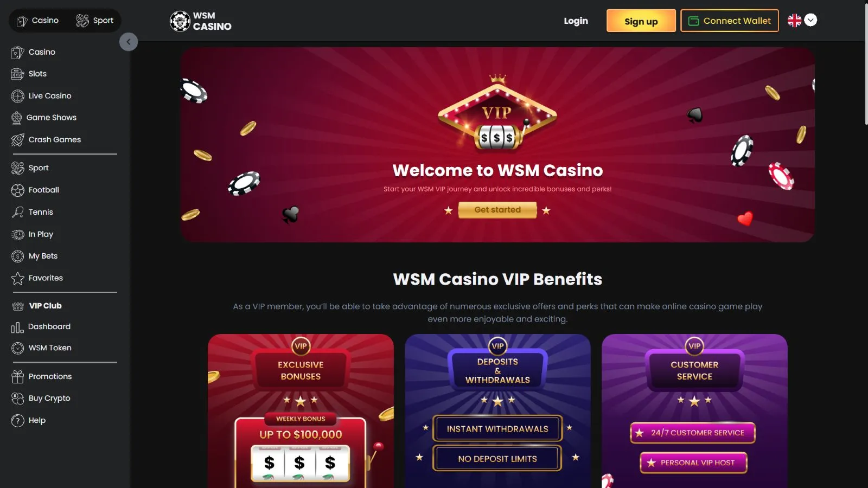Open the UK flag language selector
Image resolution: width=868 pixels, height=488 pixels.
click(794, 21)
